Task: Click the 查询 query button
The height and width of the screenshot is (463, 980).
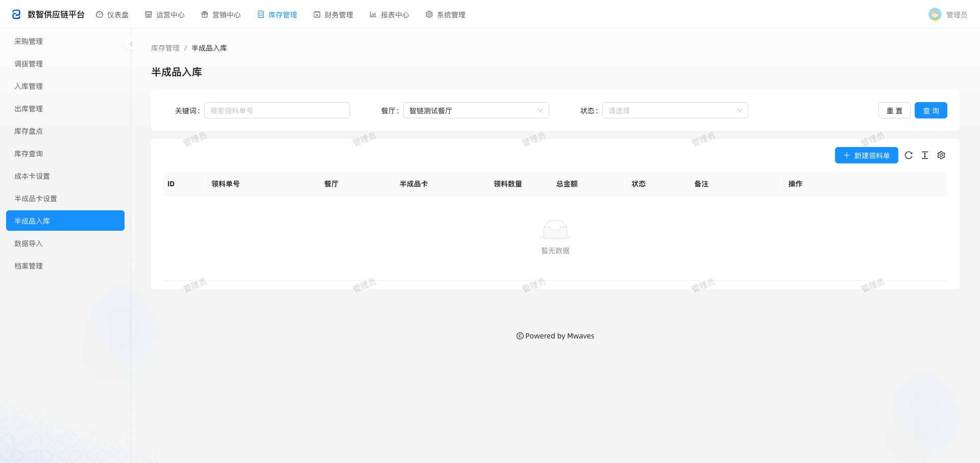Action: click(x=931, y=110)
